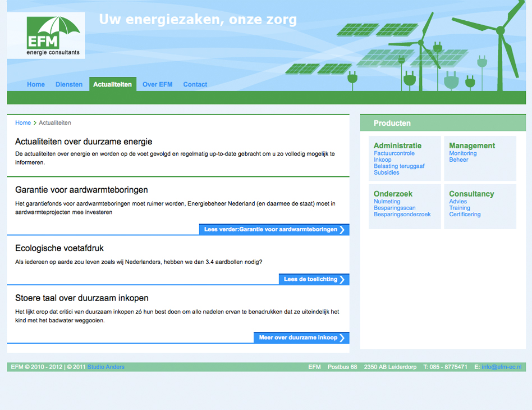
Task: Click the Actualiteiten breadcrumb text
Action: 55,122
